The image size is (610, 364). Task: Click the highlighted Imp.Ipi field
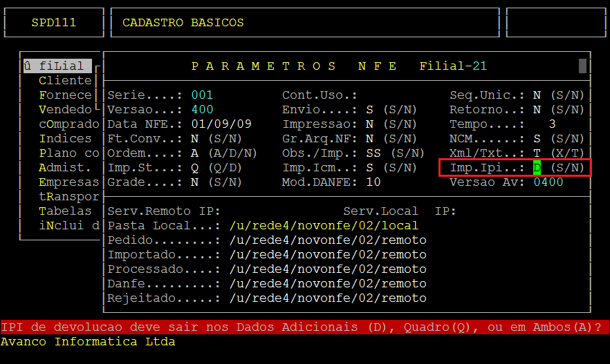coord(537,168)
